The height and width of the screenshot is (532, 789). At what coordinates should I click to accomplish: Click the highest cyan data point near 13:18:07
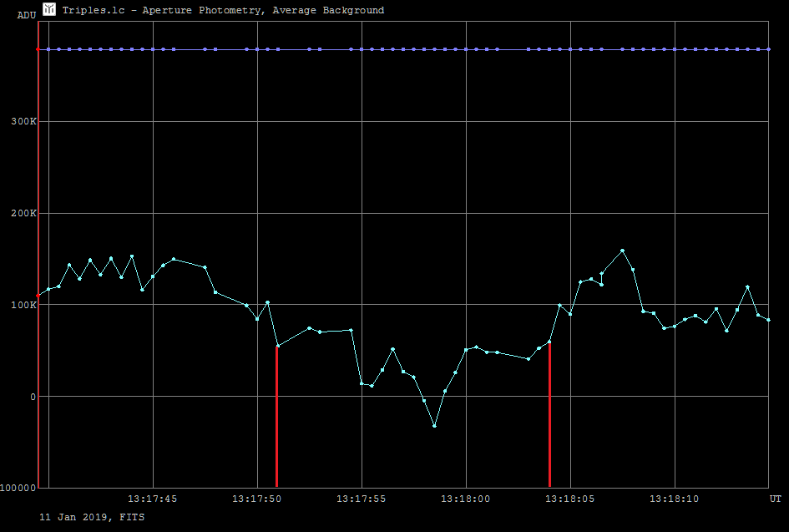pos(623,251)
